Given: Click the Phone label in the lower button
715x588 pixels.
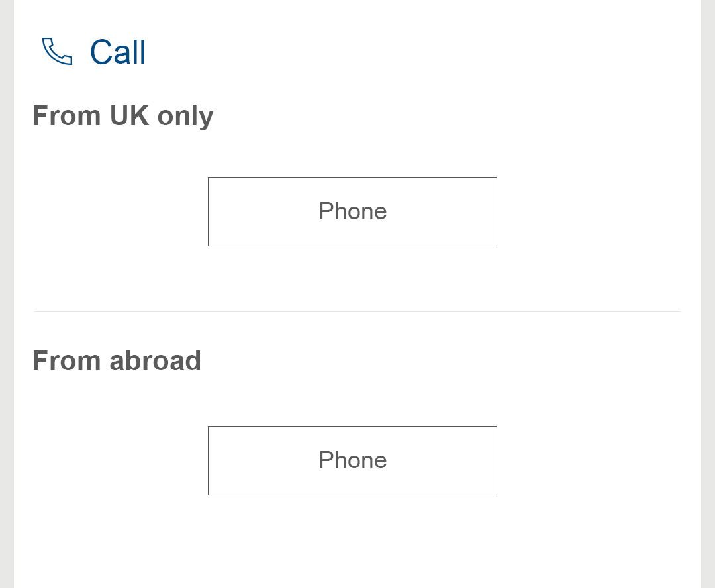Looking at the screenshot, I should (352, 460).
